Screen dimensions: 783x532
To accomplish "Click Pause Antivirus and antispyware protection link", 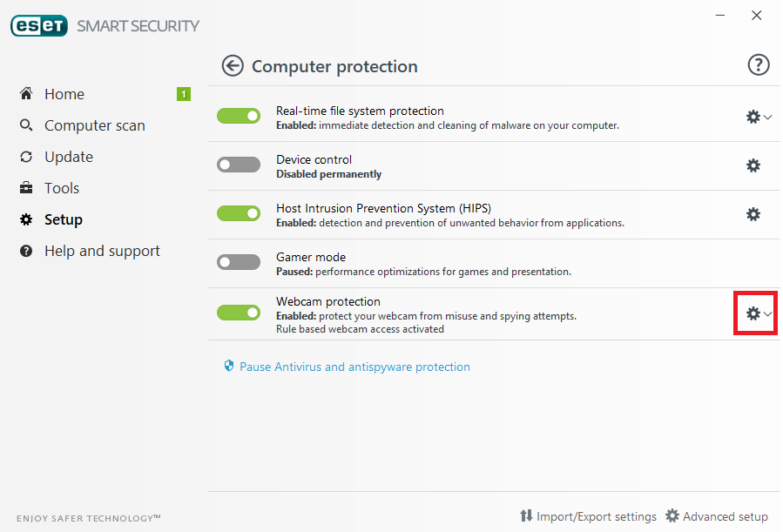I will (354, 367).
